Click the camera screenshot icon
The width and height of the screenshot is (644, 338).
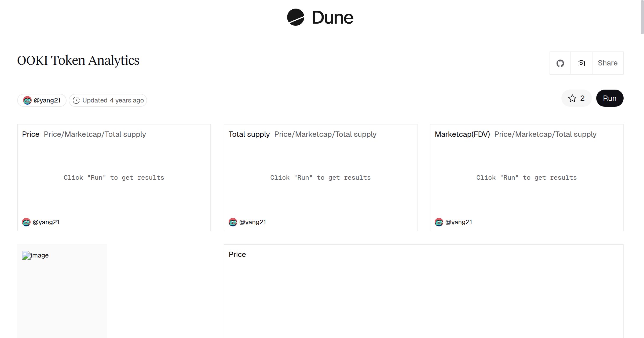click(x=581, y=63)
